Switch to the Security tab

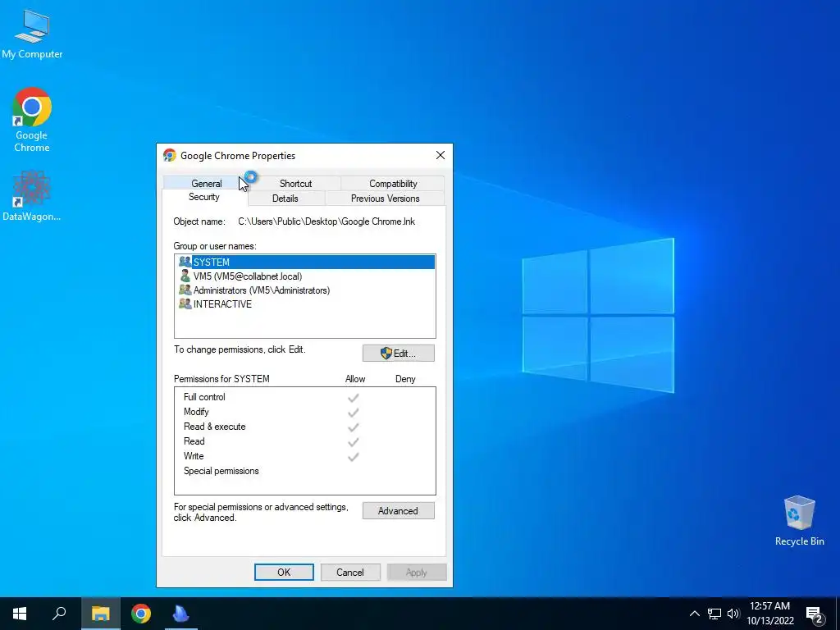point(204,197)
